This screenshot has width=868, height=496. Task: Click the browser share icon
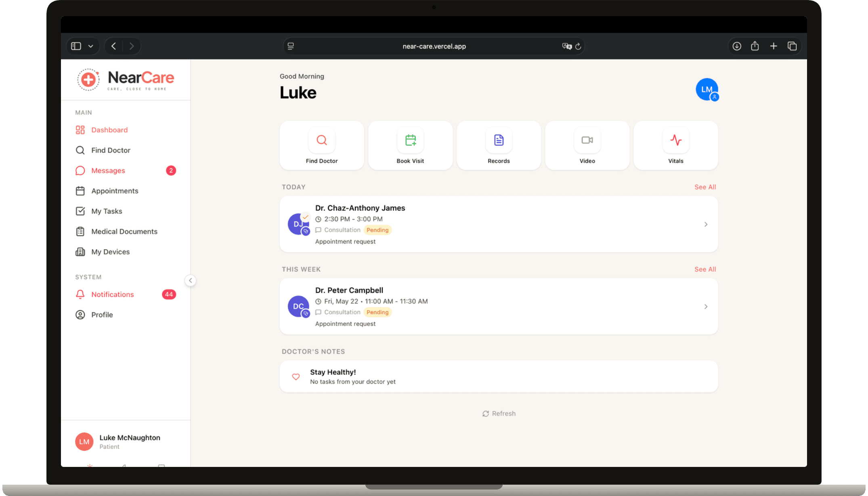(755, 46)
